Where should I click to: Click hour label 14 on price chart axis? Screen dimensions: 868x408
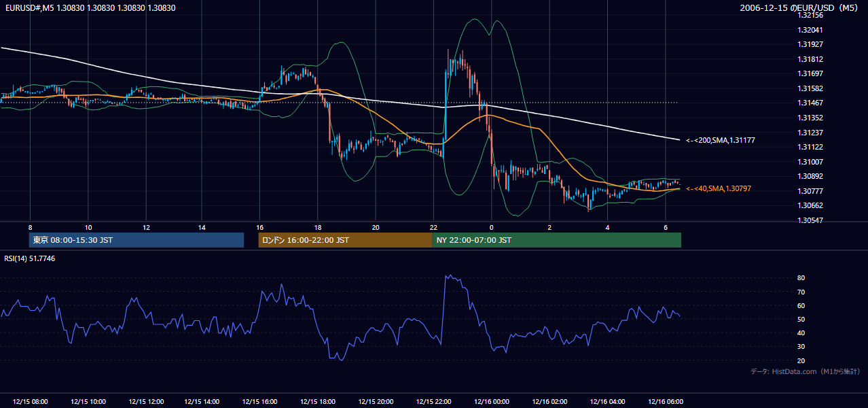pos(202,227)
